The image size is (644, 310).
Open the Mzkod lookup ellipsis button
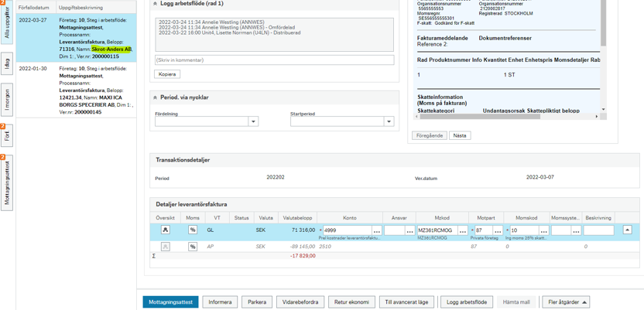(463, 230)
